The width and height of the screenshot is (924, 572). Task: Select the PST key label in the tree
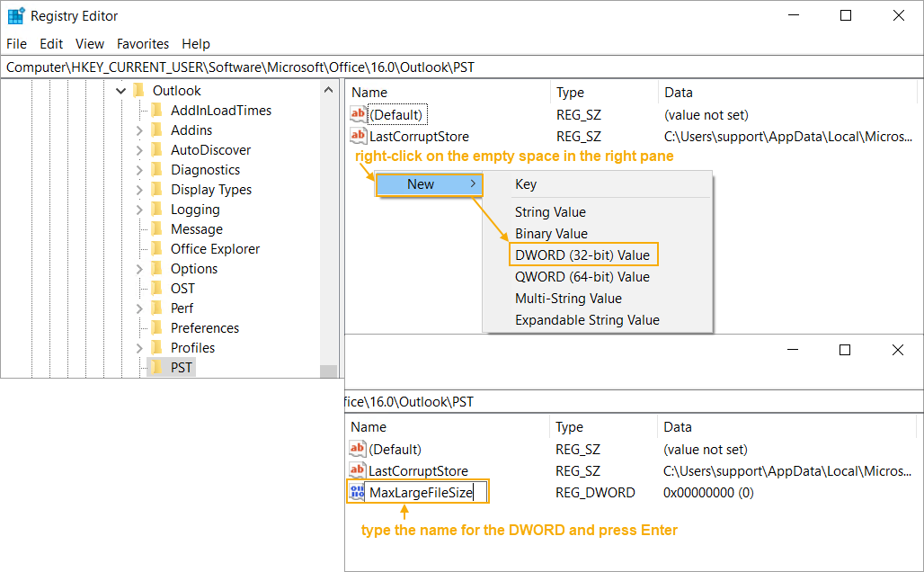(181, 367)
